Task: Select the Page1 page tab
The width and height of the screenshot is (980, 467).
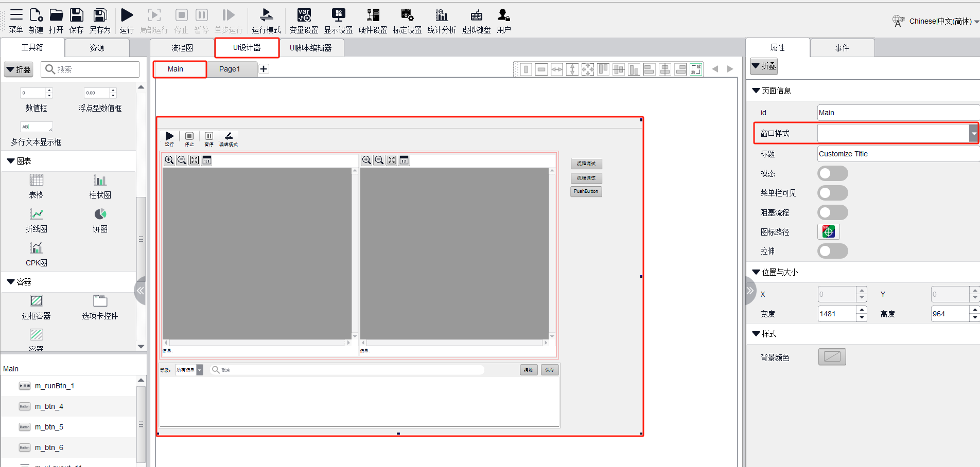Action: click(230, 69)
